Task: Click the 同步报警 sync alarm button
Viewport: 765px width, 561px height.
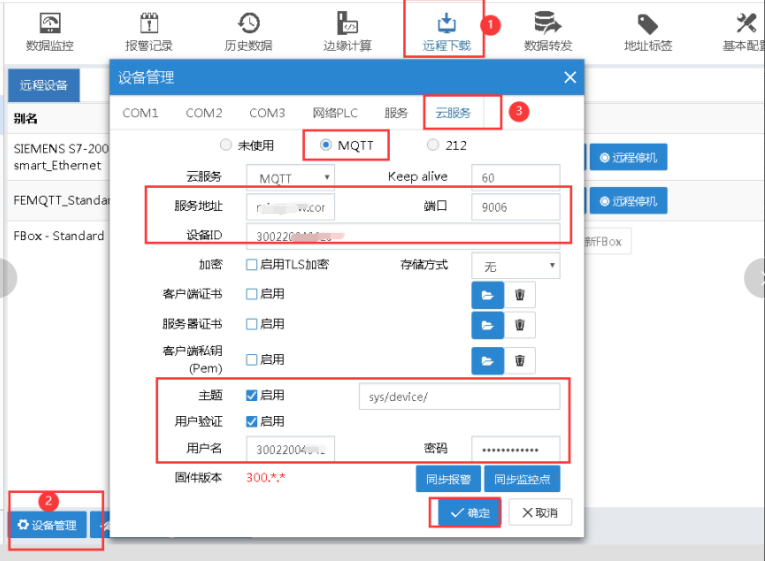Action: click(448, 479)
